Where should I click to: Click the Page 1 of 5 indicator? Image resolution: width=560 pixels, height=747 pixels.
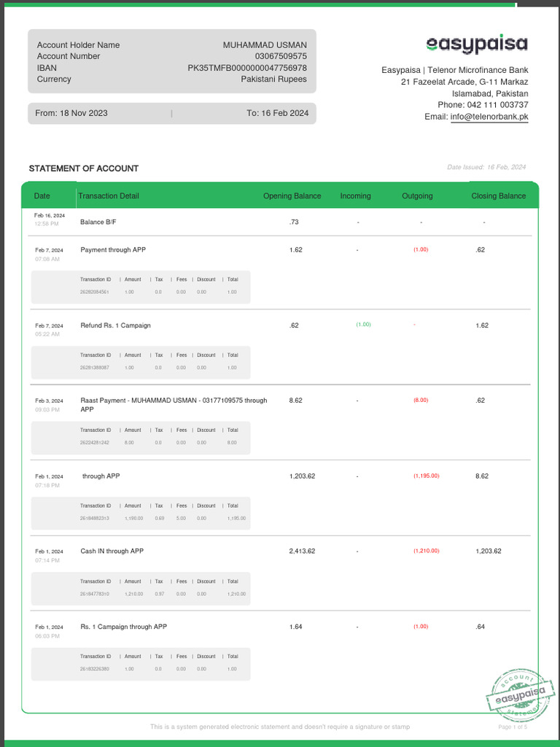[513, 727]
